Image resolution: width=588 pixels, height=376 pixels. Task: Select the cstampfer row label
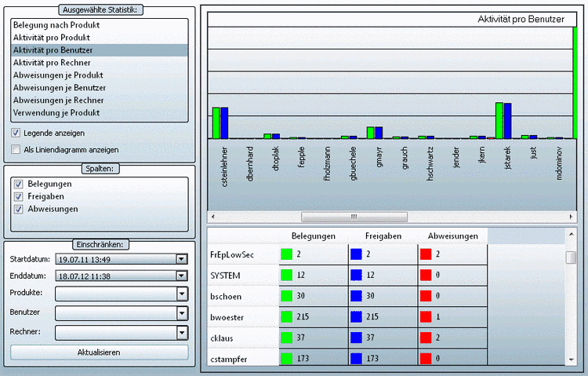point(229,359)
